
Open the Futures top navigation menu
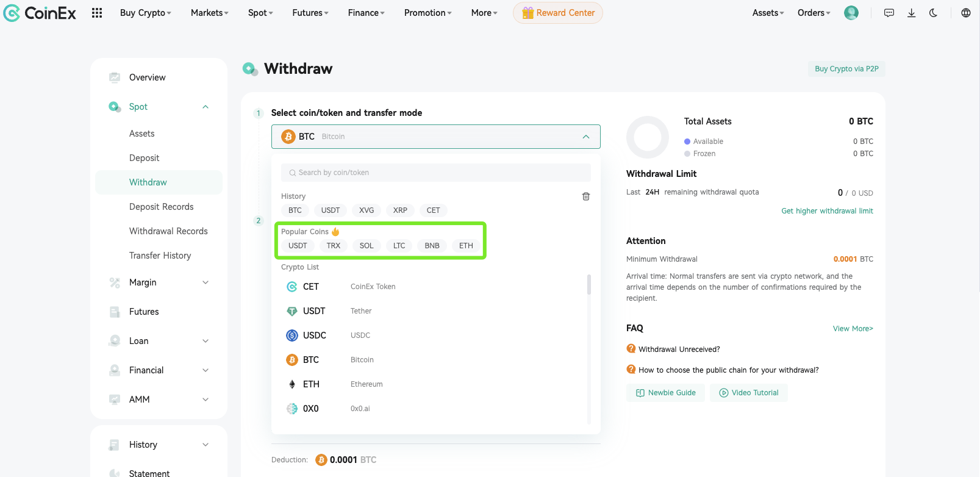(310, 13)
